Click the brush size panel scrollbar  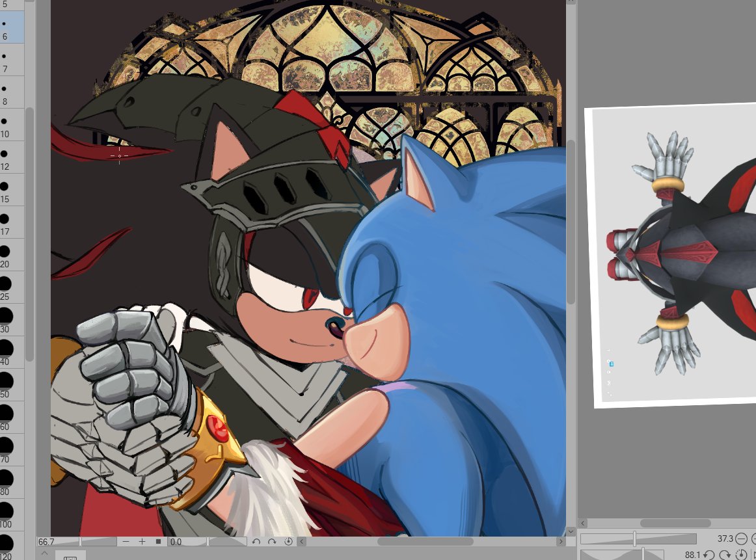point(29,234)
